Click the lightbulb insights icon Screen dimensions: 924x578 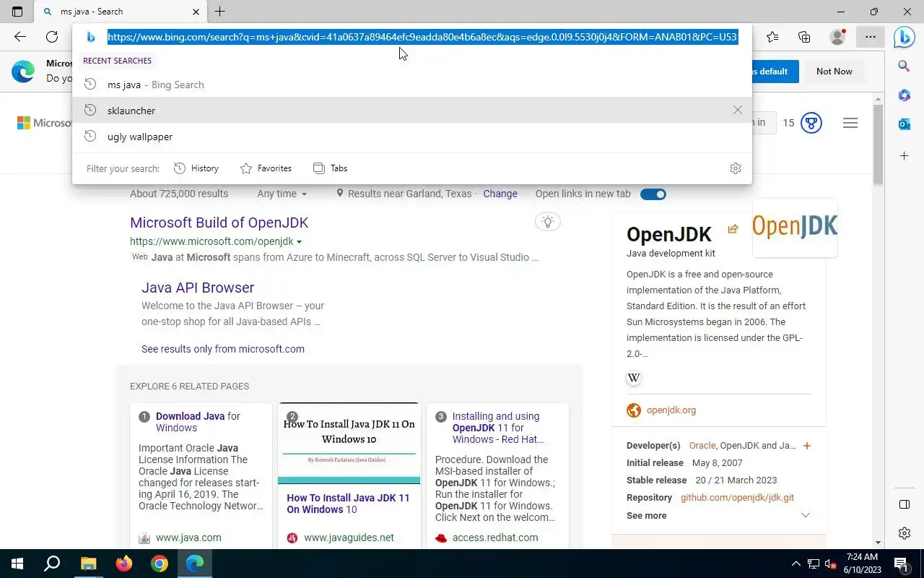(548, 222)
